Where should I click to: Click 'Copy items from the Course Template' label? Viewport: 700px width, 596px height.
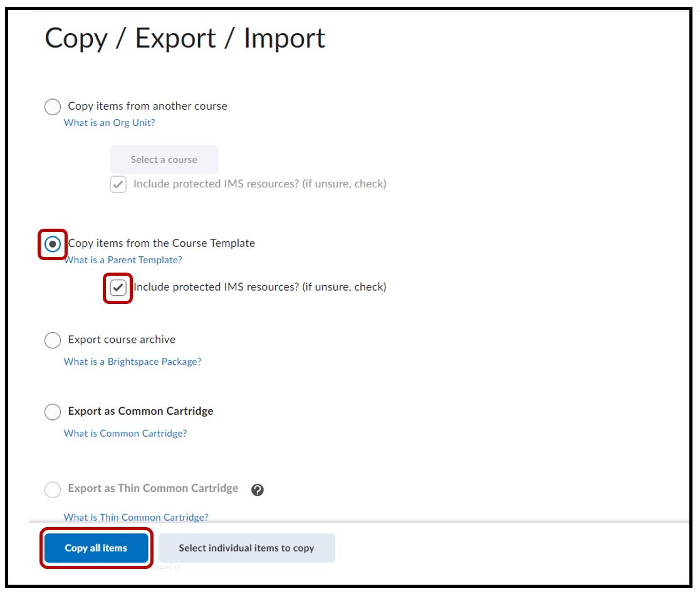click(162, 243)
